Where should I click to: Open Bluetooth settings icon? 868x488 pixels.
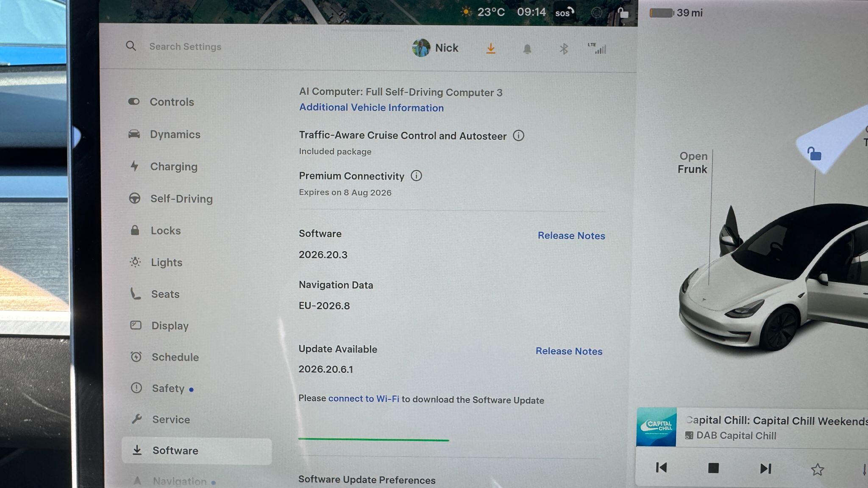563,49
